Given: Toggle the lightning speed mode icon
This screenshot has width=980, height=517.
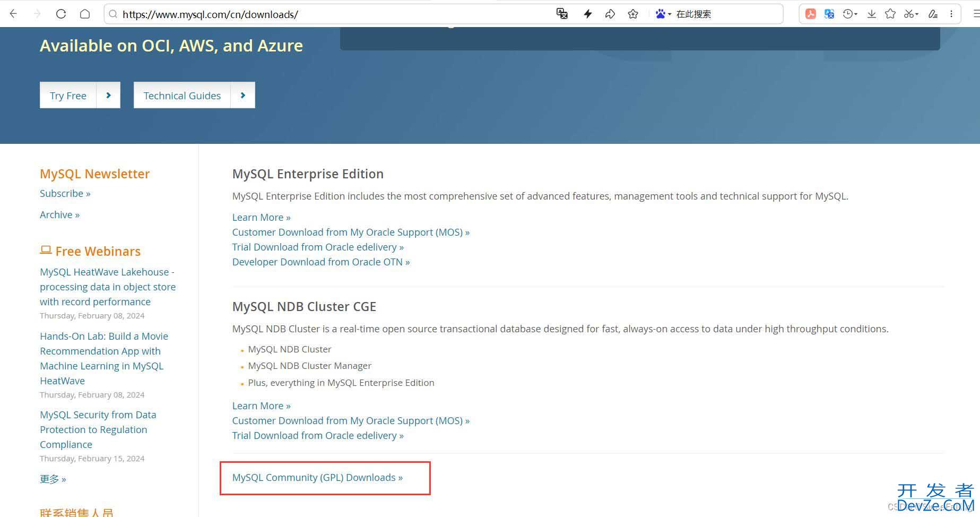Looking at the screenshot, I should click(587, 14).
